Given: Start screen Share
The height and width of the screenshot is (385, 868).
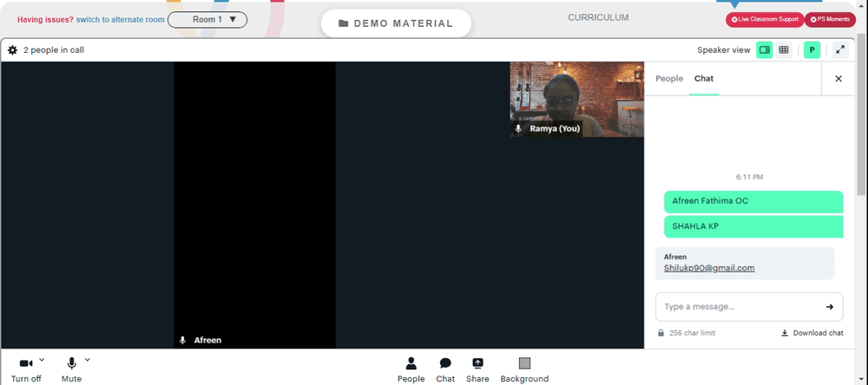Looking at the screenshot, I should click(x=477, y=370).
